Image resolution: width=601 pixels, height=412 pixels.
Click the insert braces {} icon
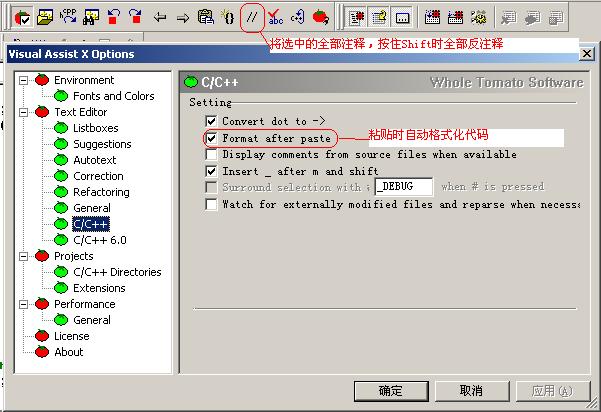[x=228, y=17]
